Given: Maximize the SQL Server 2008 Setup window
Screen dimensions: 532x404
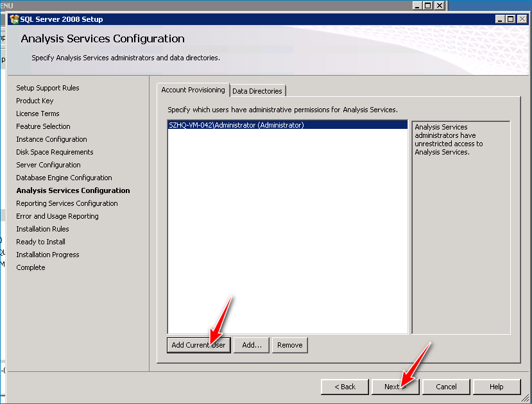Looking at the screenshot, I should (510, 19).
